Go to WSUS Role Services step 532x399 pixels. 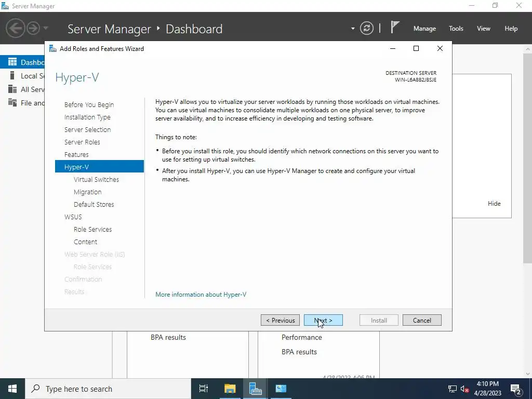(92, 229)
